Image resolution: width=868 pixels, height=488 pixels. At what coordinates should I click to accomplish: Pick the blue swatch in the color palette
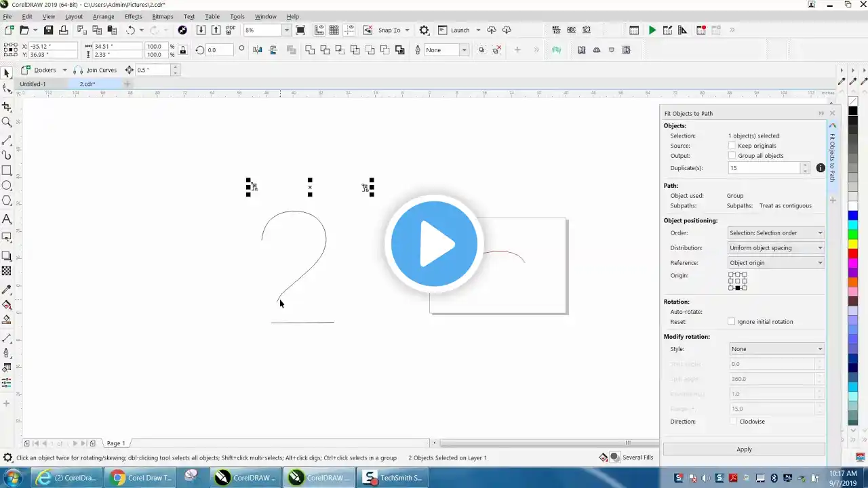click(x=853, y=216)
